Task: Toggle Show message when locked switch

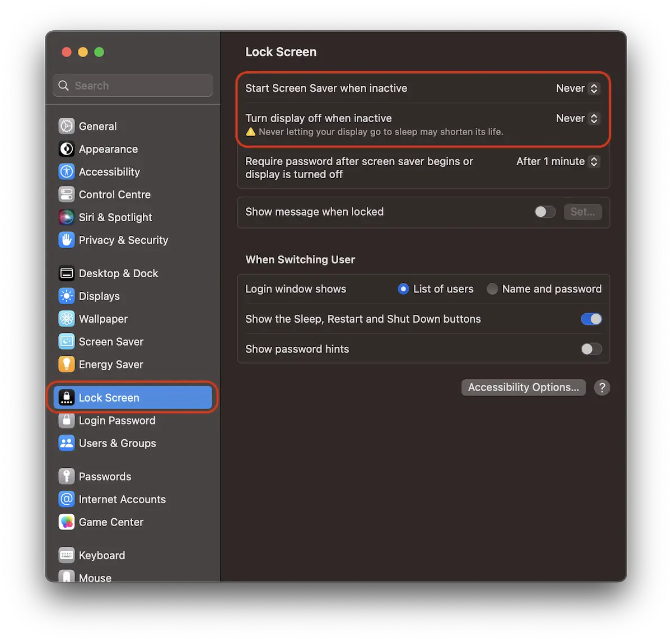Action: [x=545, y=212]
